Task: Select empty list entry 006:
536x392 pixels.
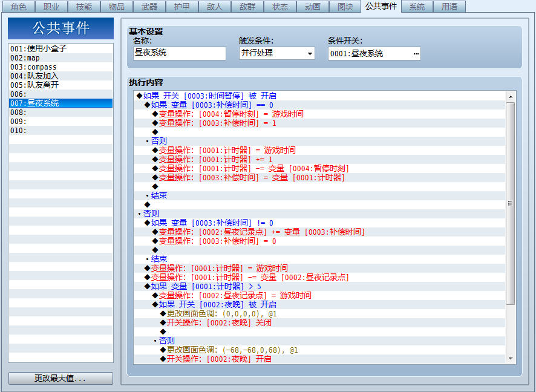Action: (x=61, y=94)
